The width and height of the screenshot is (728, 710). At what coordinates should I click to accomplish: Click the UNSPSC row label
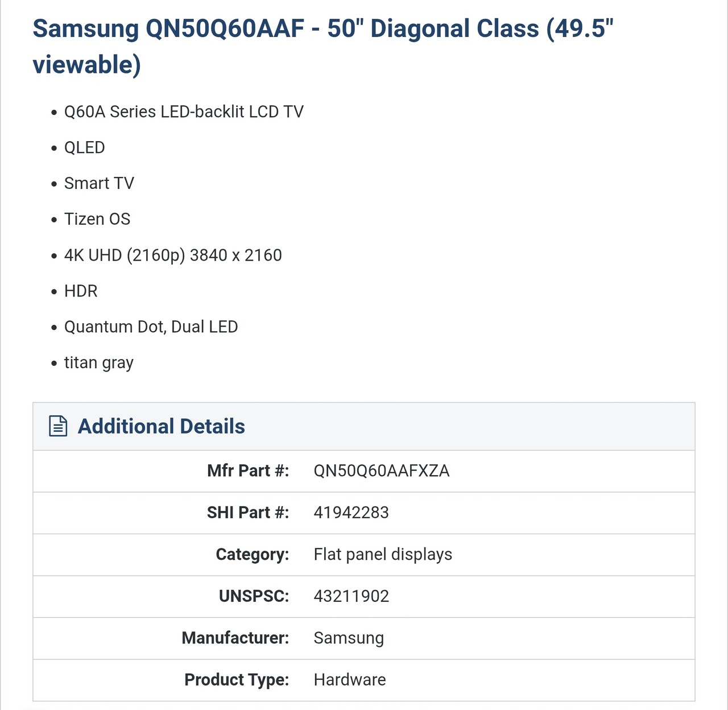(254, 596)
